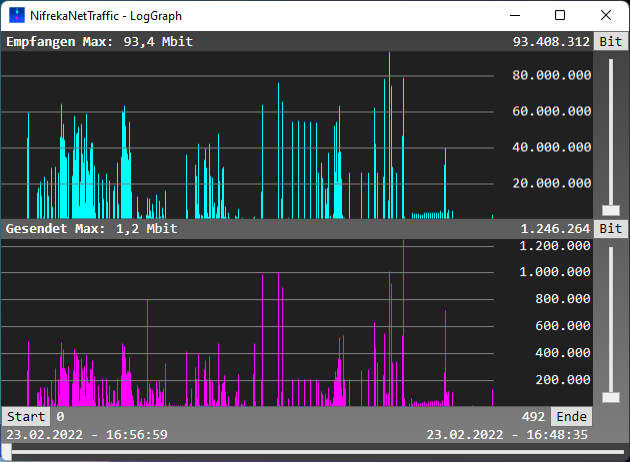Click the 1.200.000 axis label
Viewport: 630px width, 462px height.
pyautogui.click(x=555, y=246)
